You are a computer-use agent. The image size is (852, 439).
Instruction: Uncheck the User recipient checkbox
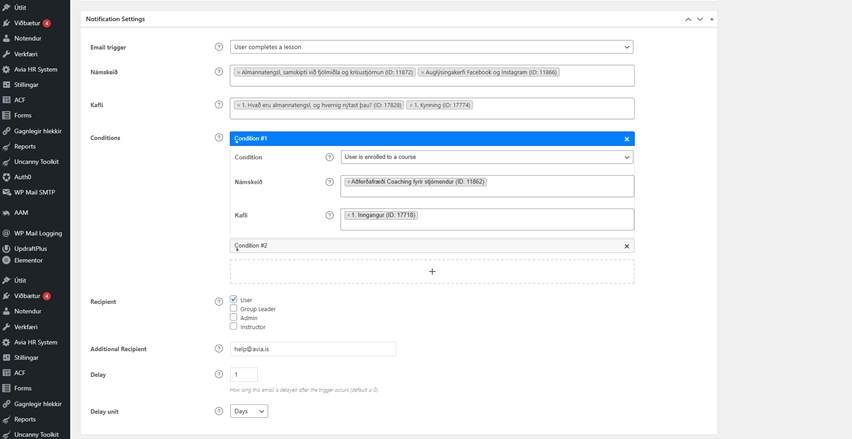click(234, 300)
